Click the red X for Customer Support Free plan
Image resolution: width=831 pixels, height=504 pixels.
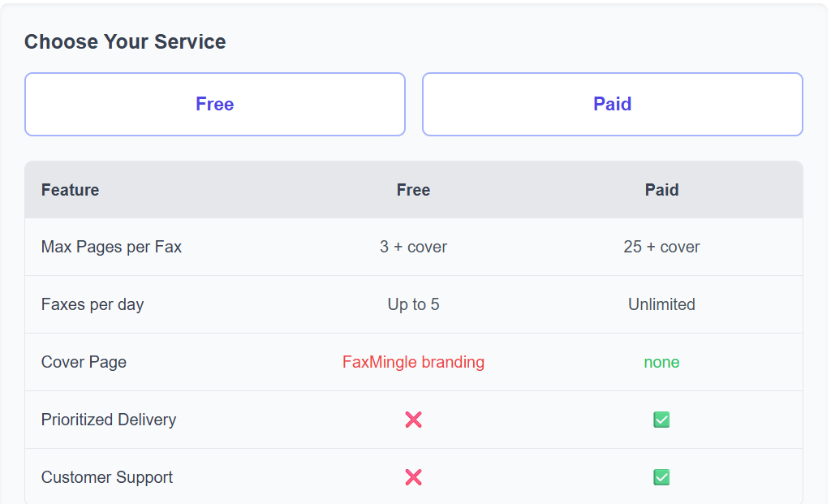[413, 477]
